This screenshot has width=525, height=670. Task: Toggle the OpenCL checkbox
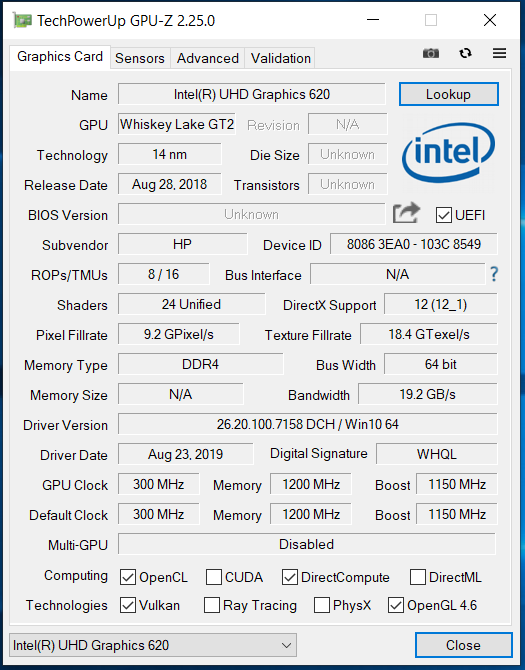coord(128,577)
